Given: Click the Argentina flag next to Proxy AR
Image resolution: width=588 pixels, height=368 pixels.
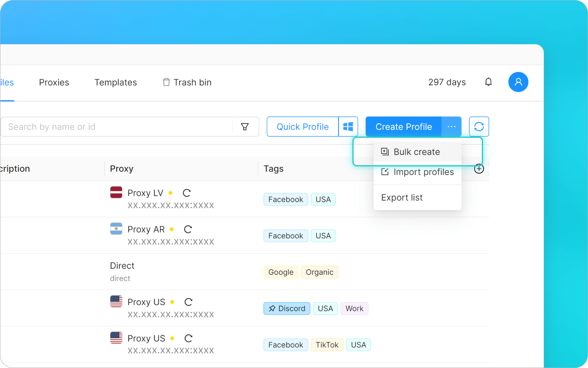Looking at the screenshot, I should coord(116,229).
